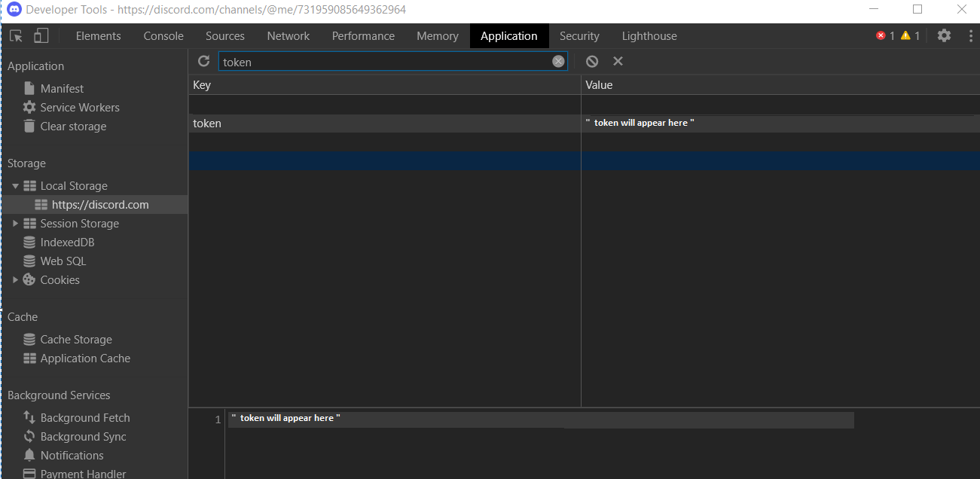This screenshot has height=479, width=980.
Task: Click the warning counter badge
Action: pyautogui.click(x=911, y=35)
